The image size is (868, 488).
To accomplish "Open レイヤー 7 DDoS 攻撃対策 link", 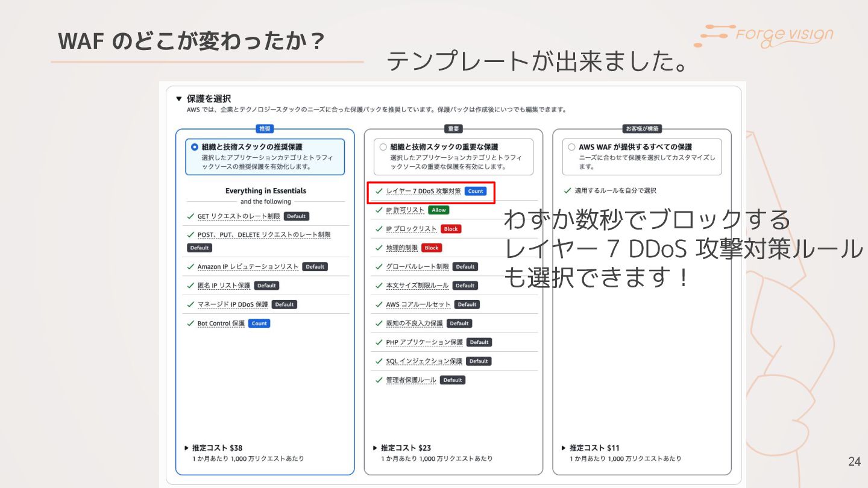I will pyautogui.click(x=423, y=191).
